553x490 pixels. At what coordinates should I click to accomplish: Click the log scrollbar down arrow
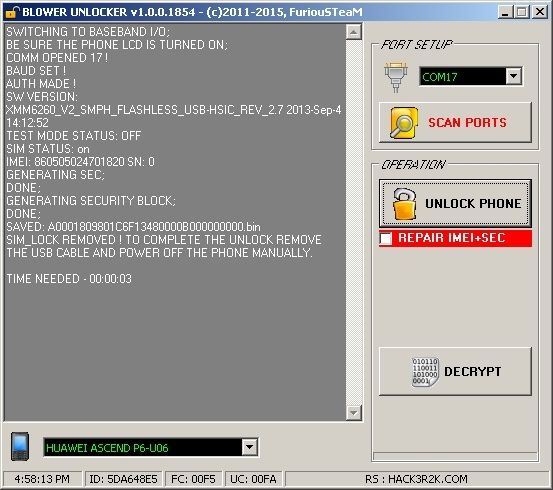(x=353, y=412)
